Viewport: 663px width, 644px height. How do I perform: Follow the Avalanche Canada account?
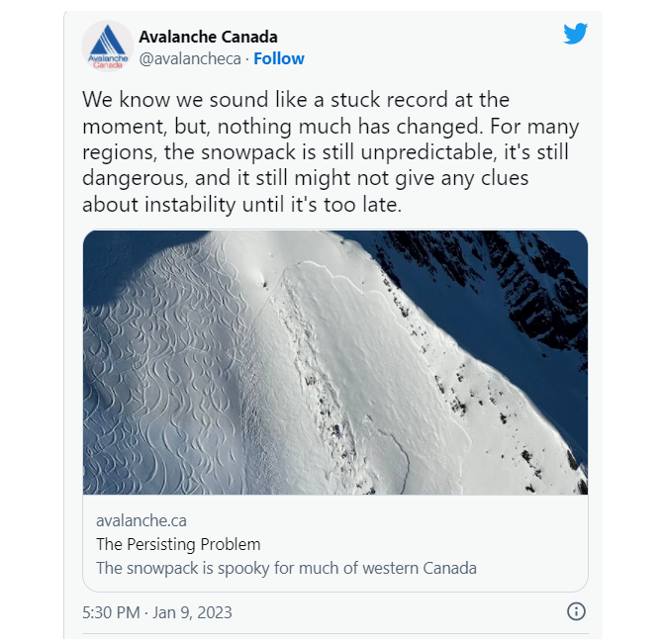[279, 58]
